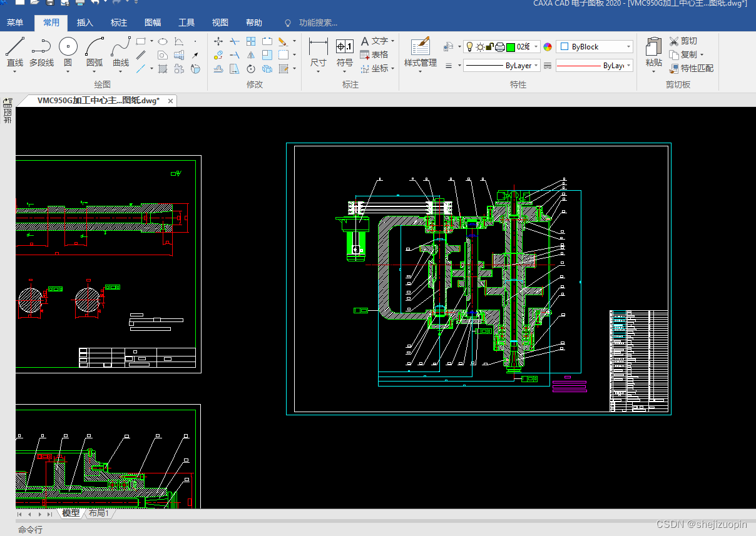Toggle layer freeze sun icon
This screenshot has width=756, height=536.
point(480,47)
